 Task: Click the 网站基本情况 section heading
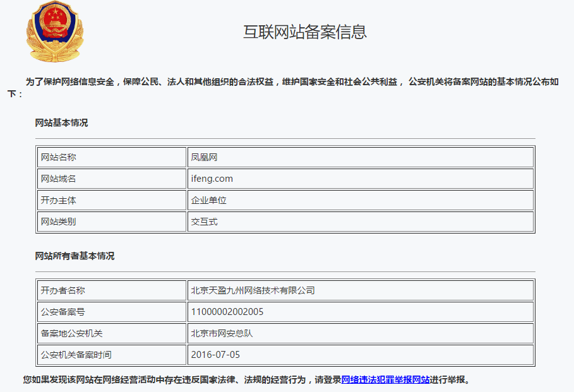(61, 122)
